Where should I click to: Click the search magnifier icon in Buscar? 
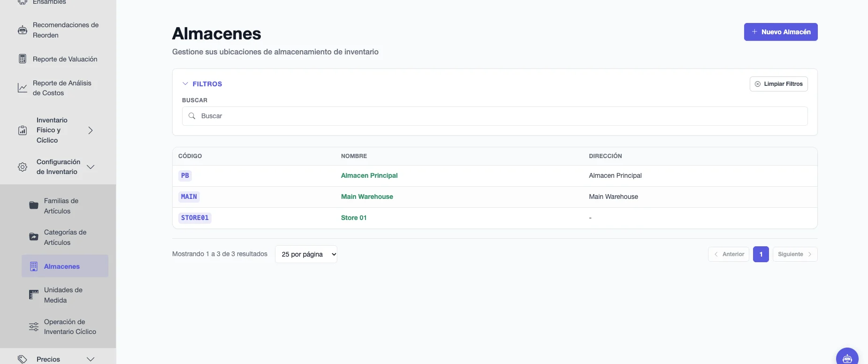coord(192,116)
